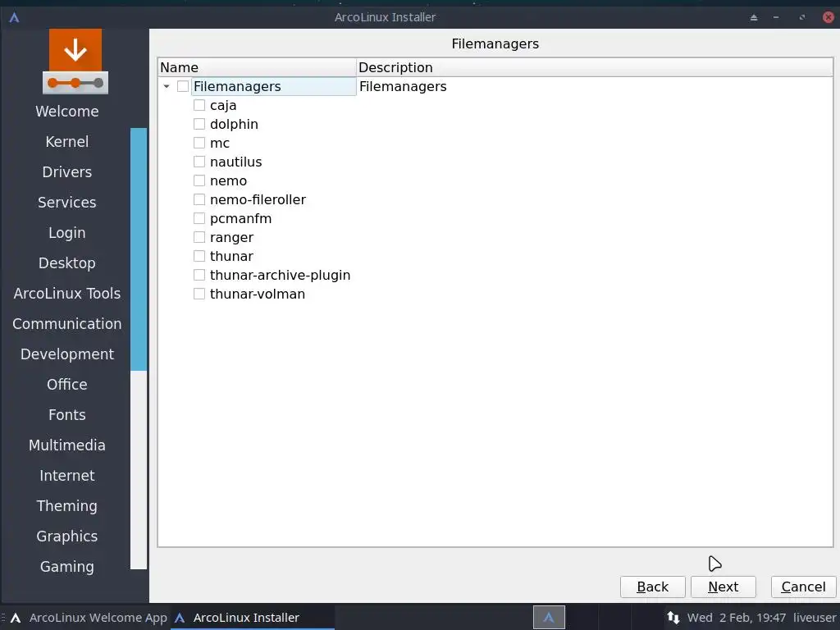840x630 pixels.
Task: Click the clock showing Wed 2 Feb
Action: click(737, 618)
